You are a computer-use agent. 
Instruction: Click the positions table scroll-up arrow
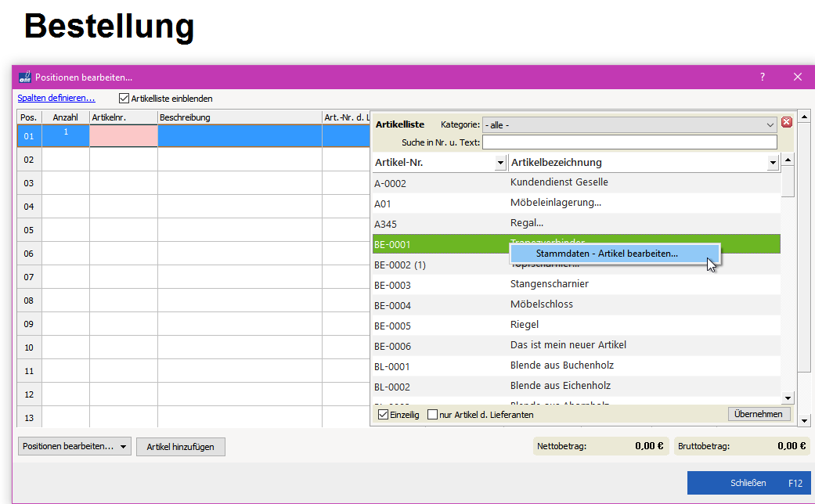tap(804, 117)
